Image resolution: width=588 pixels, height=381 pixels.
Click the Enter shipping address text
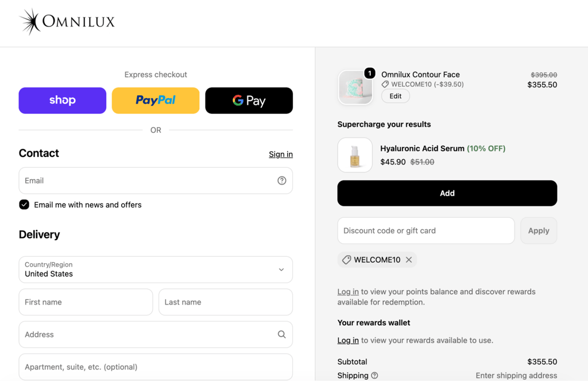516,375
